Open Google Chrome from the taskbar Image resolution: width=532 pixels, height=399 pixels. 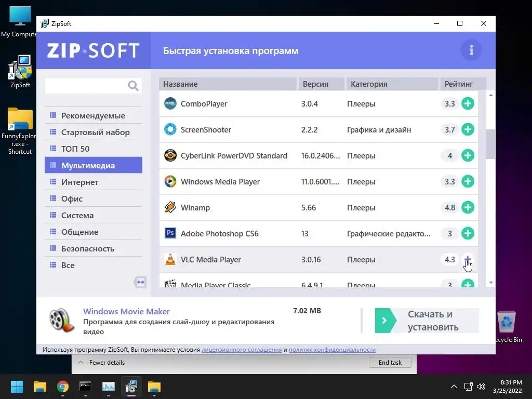63,387
